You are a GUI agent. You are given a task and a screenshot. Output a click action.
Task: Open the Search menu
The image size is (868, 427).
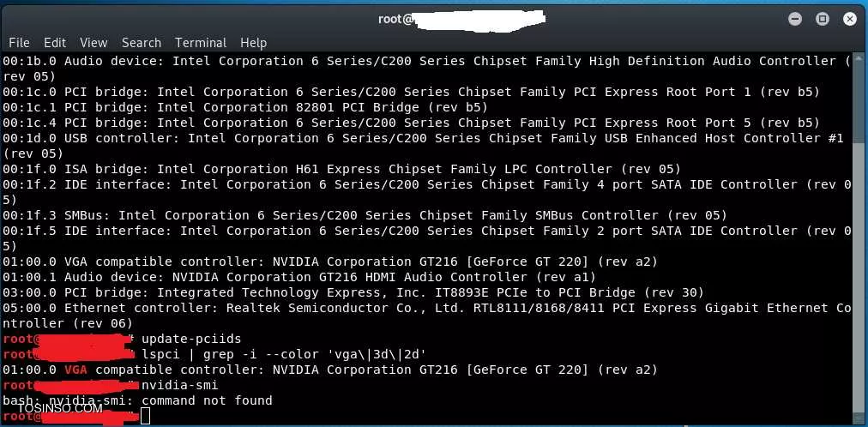point(142,43)
